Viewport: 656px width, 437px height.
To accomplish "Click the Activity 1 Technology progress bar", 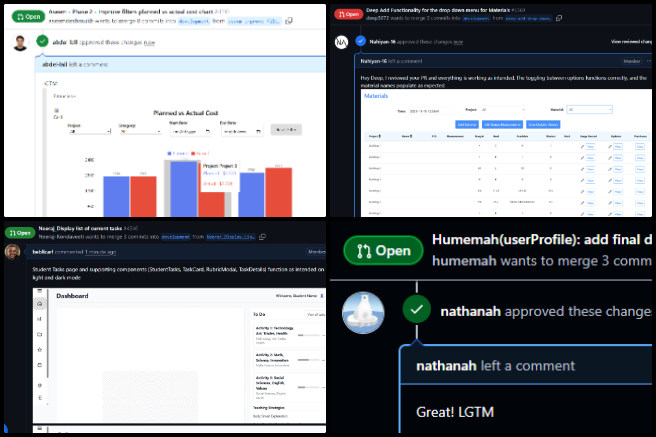I will 309,335.
